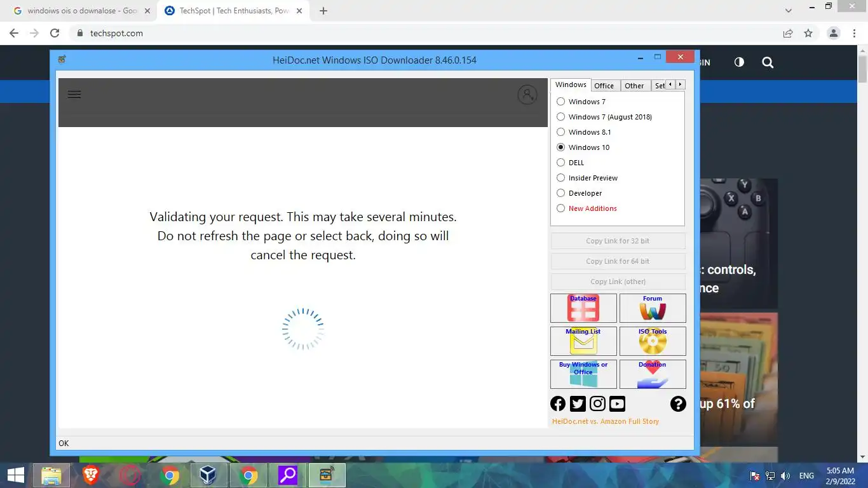Close the Google search tab
This screenshot has width=868, height=488.
click(x=147, y=11)
